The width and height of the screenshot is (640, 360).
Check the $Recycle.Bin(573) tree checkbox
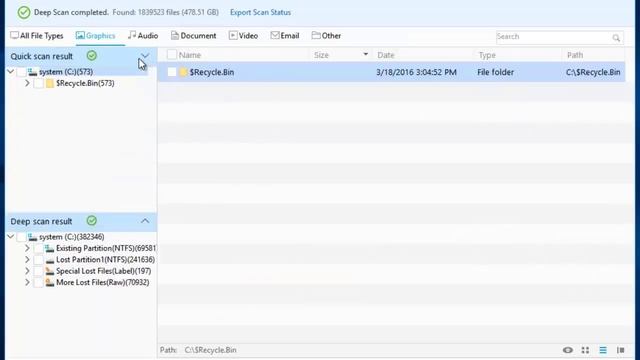pos(38,83)
